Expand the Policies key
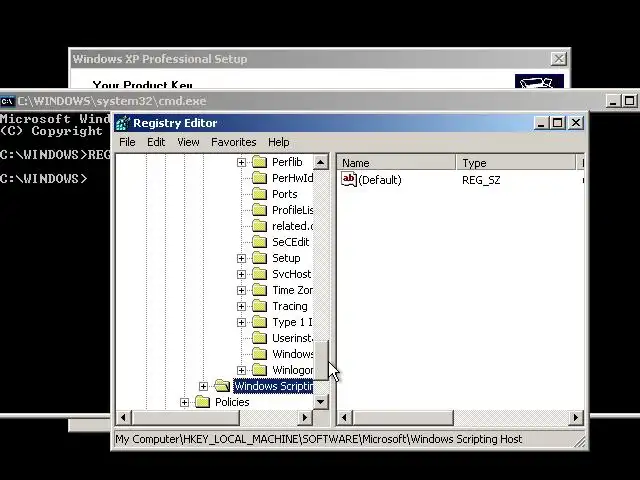640x480 pixels. click(184, 402)
